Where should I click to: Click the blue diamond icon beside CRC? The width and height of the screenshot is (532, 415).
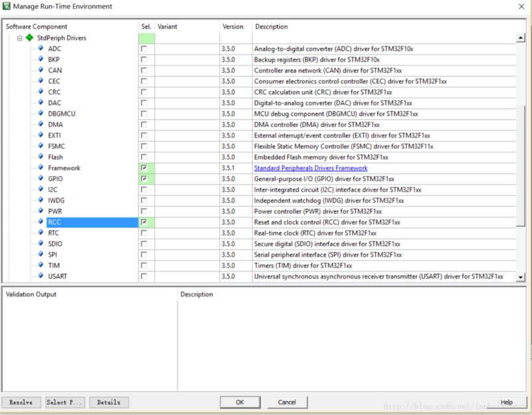[x=41, y=92]
